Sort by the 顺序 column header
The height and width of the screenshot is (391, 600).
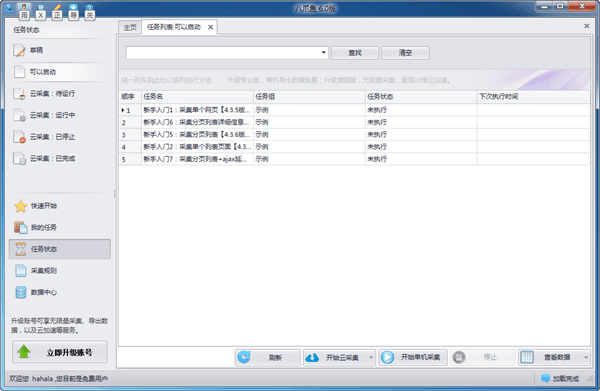130,97
